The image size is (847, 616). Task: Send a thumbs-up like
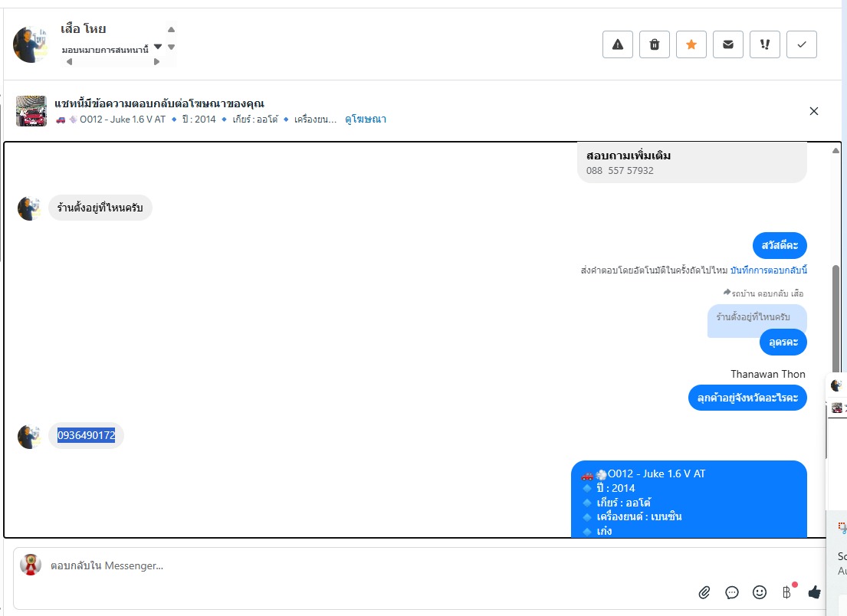pyautogui.click(x=814, y=592)
